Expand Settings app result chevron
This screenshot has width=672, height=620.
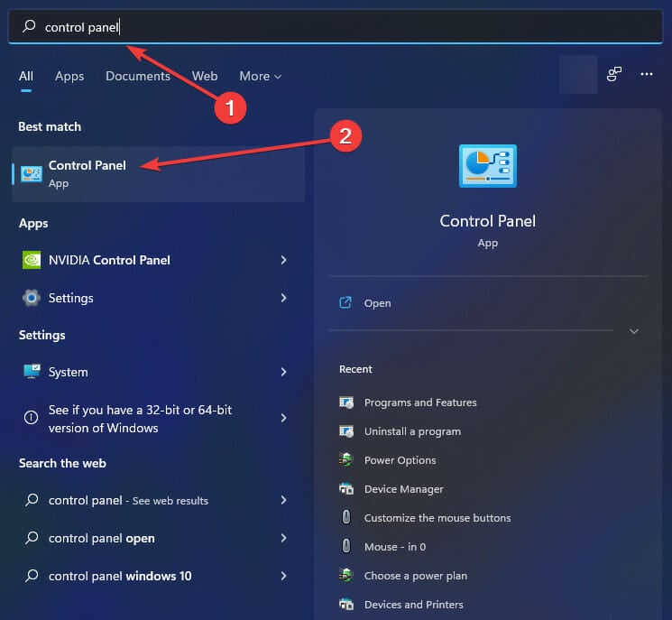283,298
